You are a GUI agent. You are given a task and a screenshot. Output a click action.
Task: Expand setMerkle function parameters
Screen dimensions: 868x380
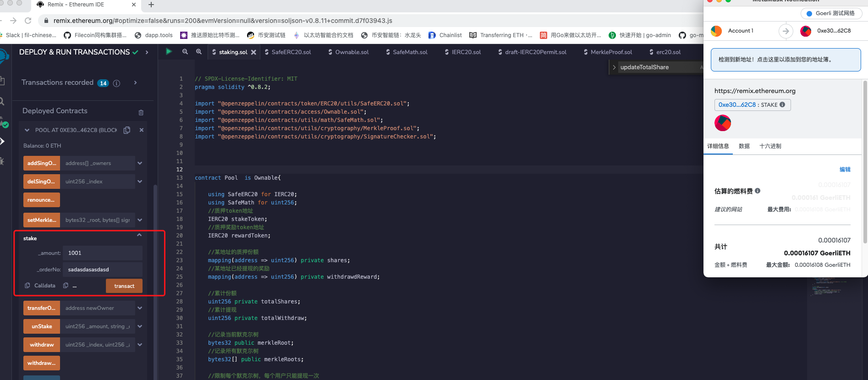[140, 220]
